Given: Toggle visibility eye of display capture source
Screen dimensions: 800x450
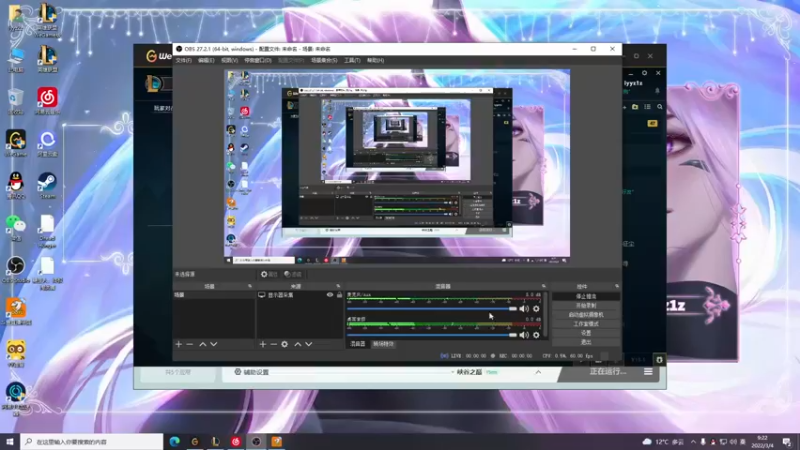Looking at the screenshot, I should 330,295.
